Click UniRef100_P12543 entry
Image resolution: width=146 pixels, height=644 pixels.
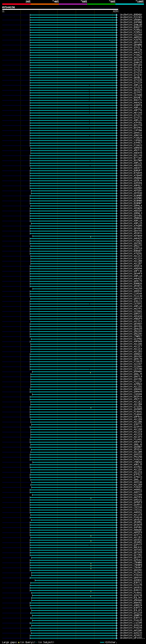coord(131,572)
